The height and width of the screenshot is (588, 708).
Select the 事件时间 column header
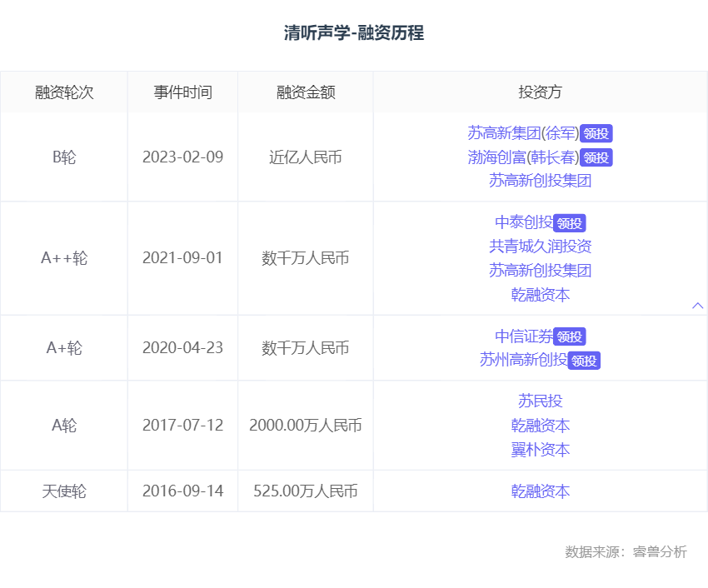183,92
